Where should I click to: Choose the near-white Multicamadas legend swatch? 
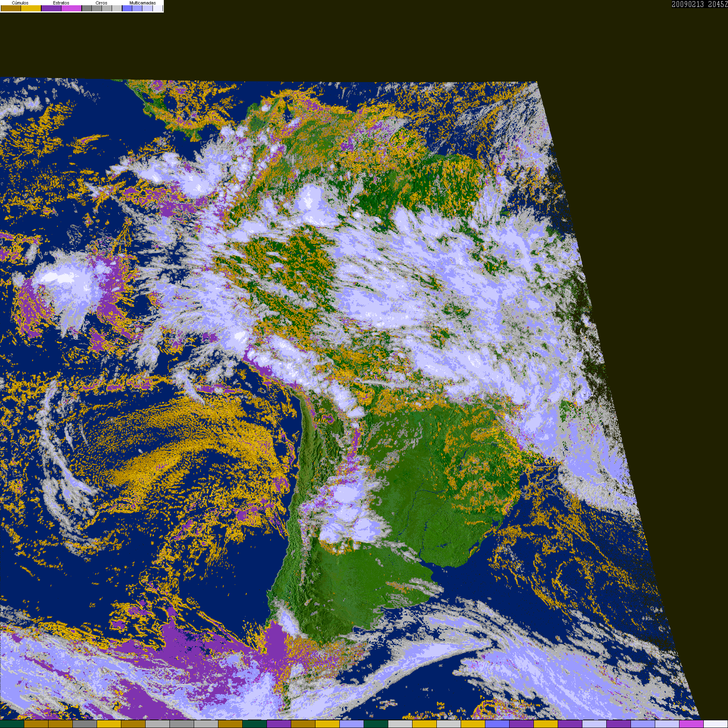[x=158, y=8]
